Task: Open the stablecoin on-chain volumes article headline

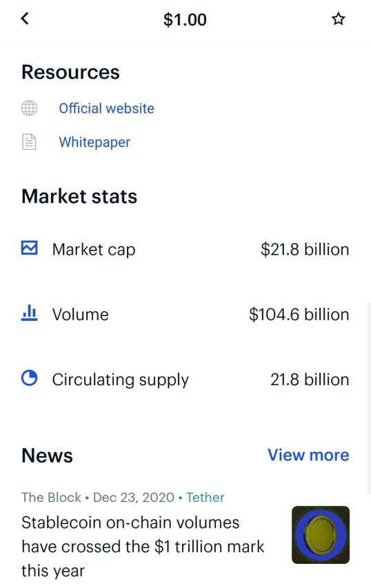Action: click(143, 547)
